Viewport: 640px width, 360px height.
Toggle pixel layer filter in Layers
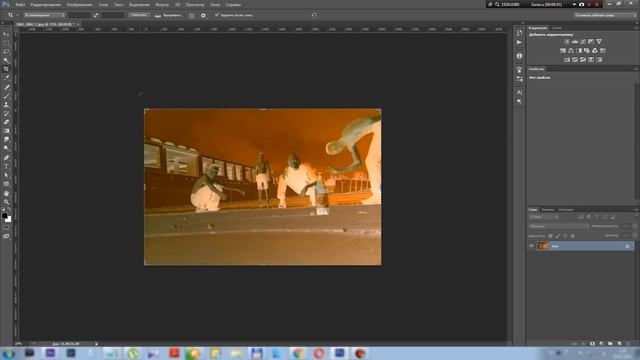[581, 217]
